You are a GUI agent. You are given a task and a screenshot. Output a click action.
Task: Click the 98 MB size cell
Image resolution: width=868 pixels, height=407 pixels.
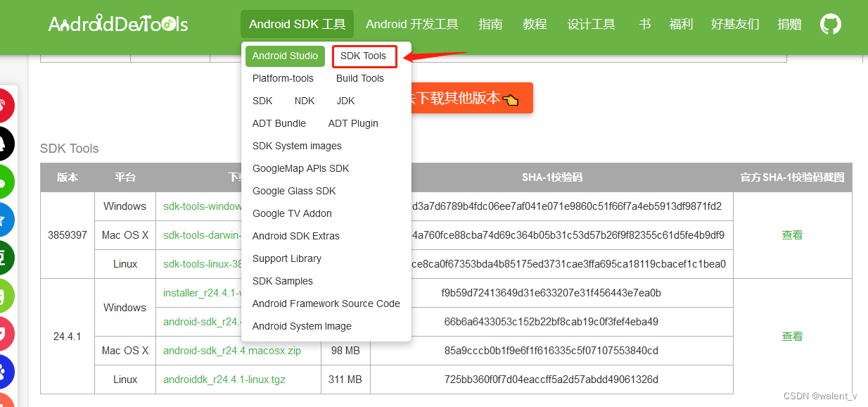point(345,351)
